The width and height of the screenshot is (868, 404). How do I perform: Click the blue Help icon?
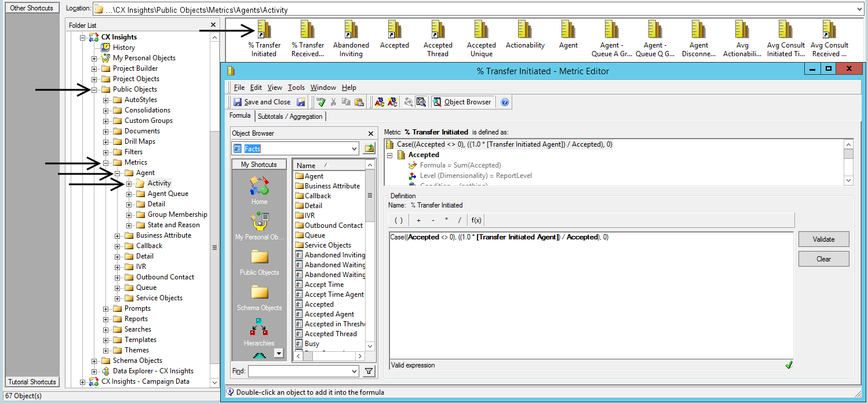(x=505, y=102)
